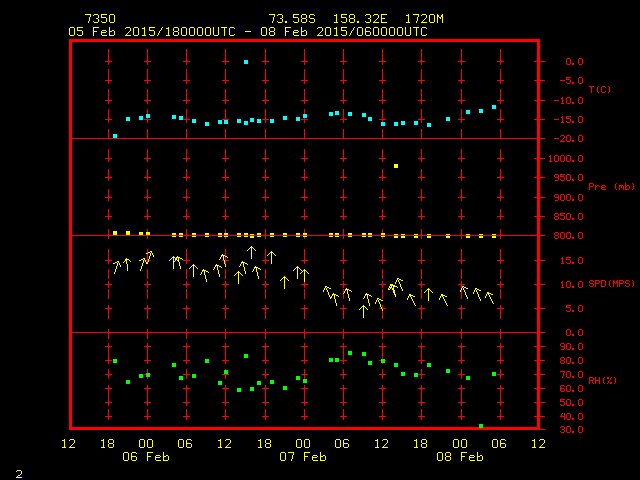The image size is (640, 480).
Task: Select the first green humidity point at left
Action: click(115, 361)
